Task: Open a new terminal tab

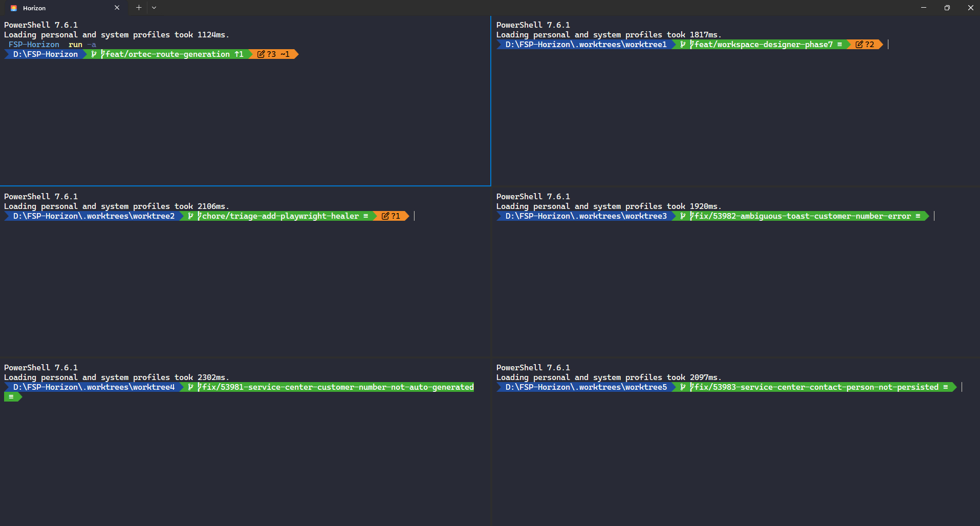Action: (x=139, y=8)
